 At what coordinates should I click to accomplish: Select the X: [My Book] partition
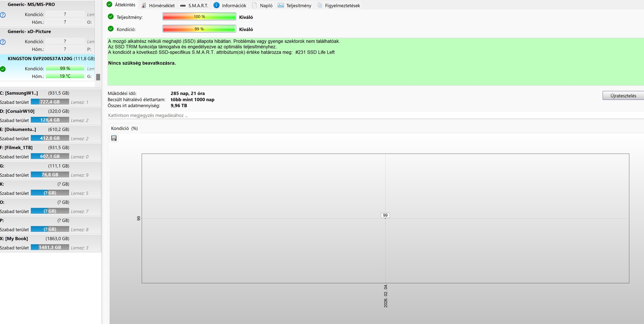coord(50,243)
